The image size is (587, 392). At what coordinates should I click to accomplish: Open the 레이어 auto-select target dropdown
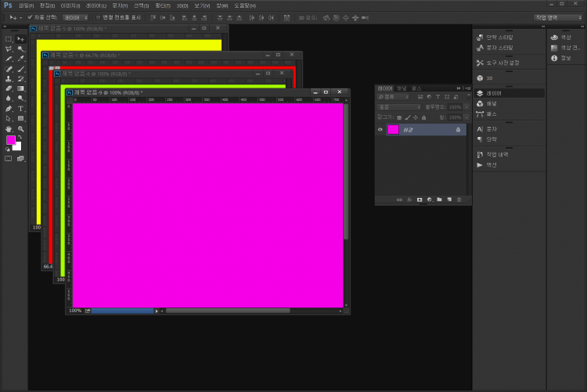pyautogui.click(x=75, y=16)
